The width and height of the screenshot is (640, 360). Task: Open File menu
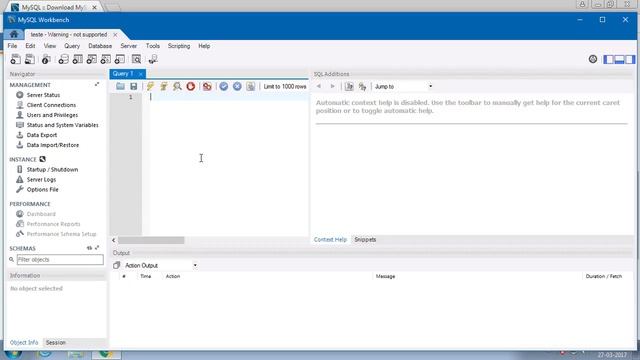pos(12,46)
